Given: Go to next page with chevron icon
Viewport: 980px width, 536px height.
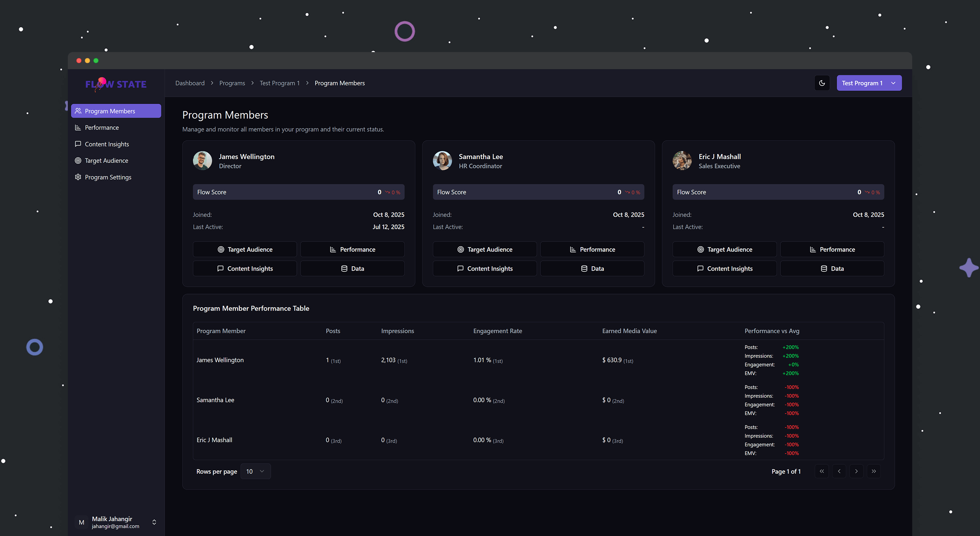Looking at the screenshot, I should click(856, 471).
